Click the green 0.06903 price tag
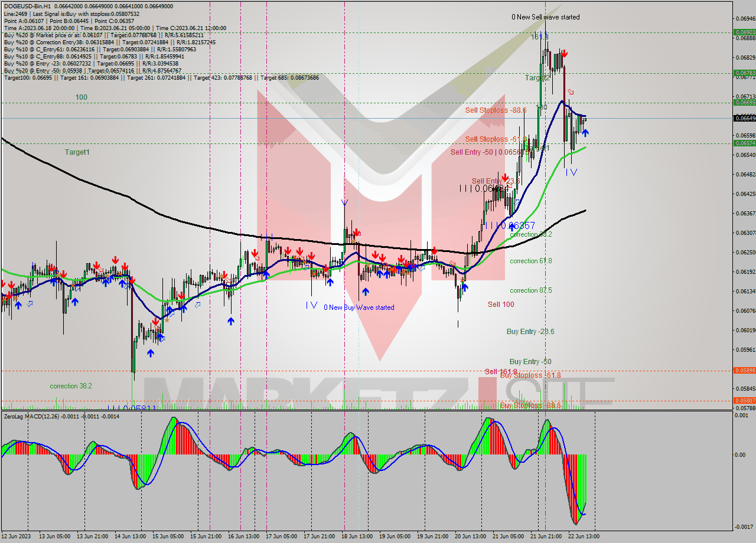The image size is (756, 543). pyautogui.click(x=744, y=32)
